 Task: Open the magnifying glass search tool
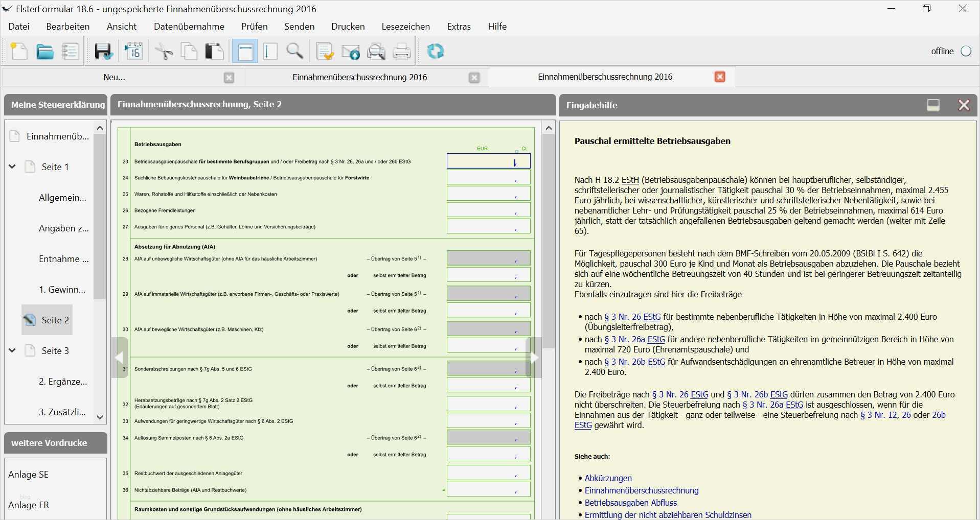click(295, 52)
